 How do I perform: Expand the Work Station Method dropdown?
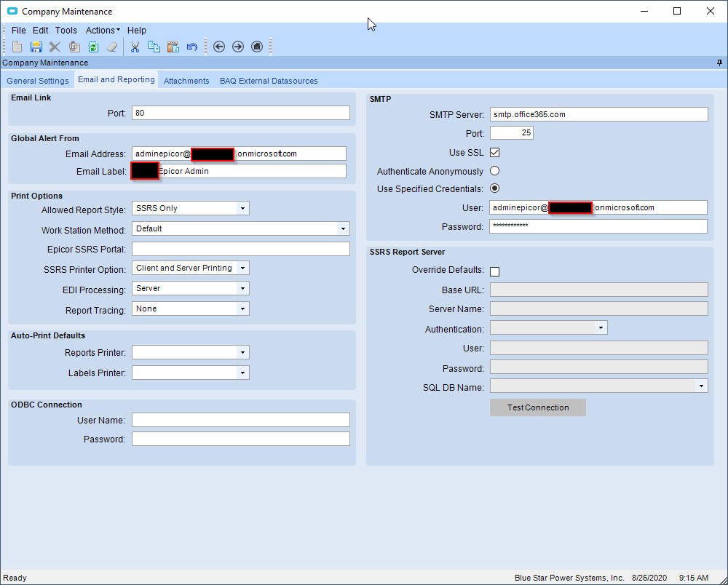(342, 228)
